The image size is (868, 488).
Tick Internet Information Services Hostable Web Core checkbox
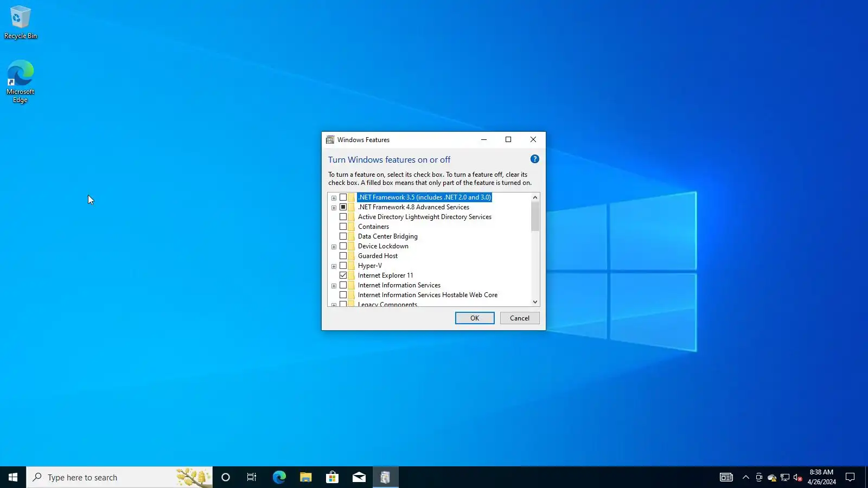coord(343,295)
